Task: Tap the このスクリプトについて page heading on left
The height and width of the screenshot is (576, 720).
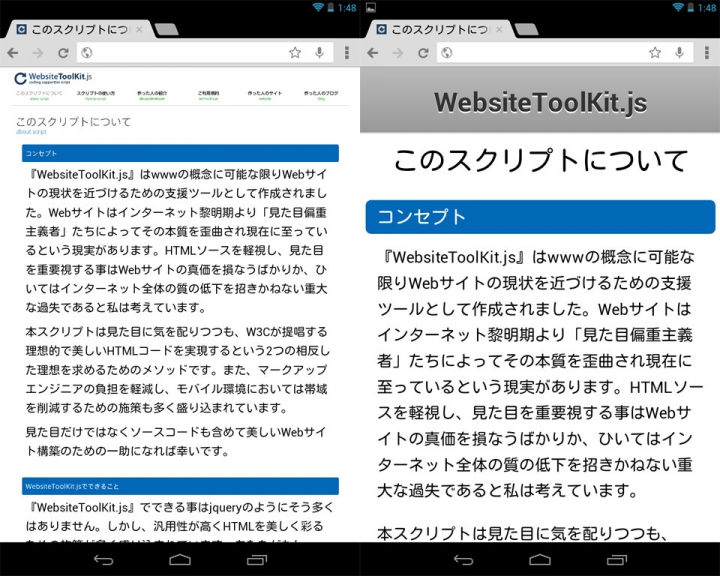Action: [x=73, y=122]
